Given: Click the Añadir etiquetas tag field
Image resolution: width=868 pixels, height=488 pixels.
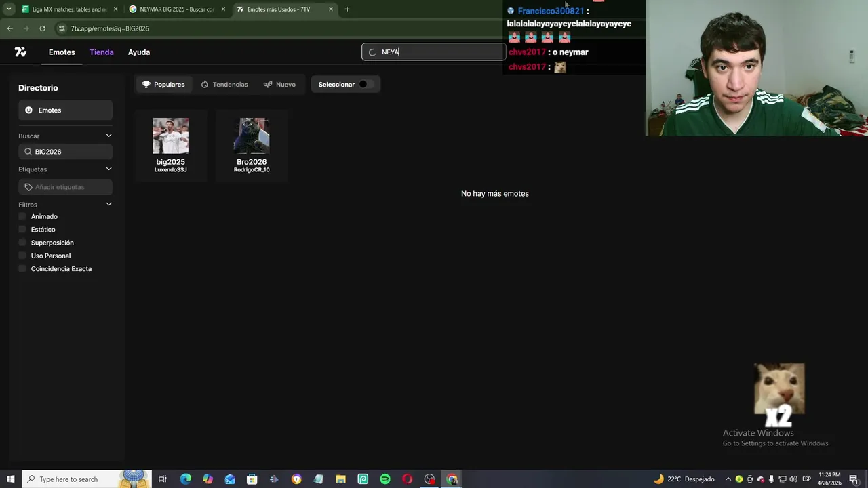Looking at the screenshot, I should pos(65,187).
